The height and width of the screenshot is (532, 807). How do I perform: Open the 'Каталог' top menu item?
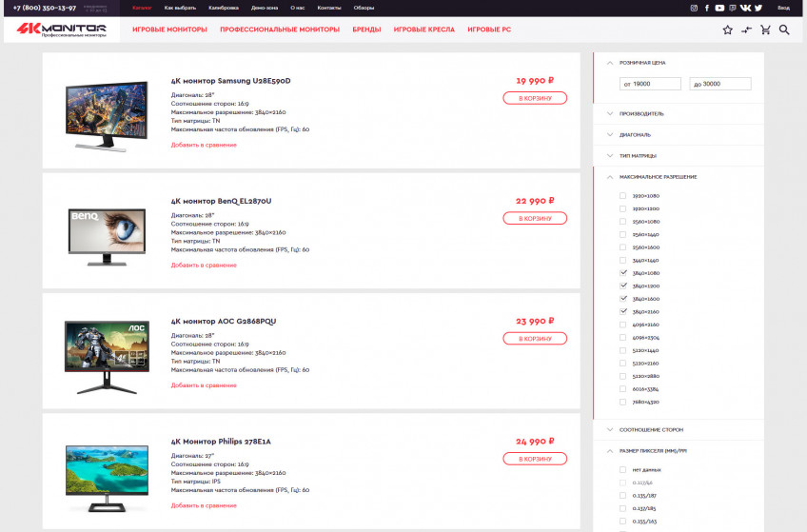142,8
